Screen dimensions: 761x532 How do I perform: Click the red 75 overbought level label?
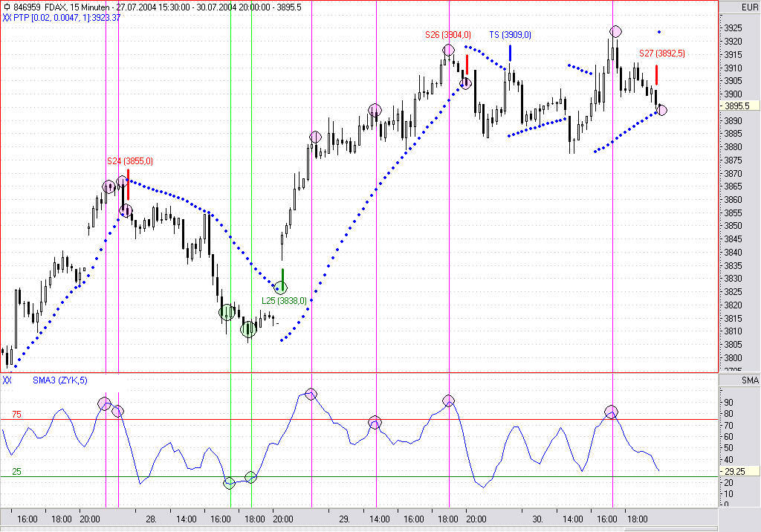coord(16,415)
